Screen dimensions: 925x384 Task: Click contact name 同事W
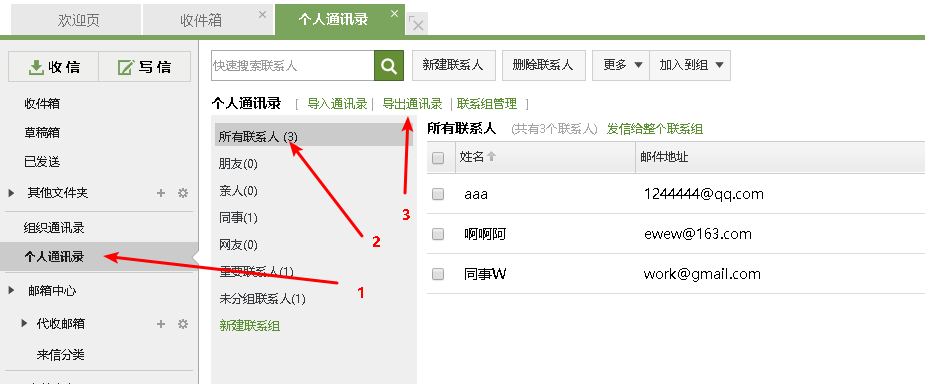tap(485, 274)
